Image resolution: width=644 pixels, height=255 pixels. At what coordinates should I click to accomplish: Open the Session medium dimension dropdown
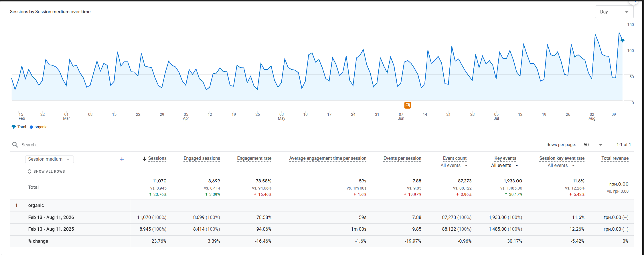49,159
